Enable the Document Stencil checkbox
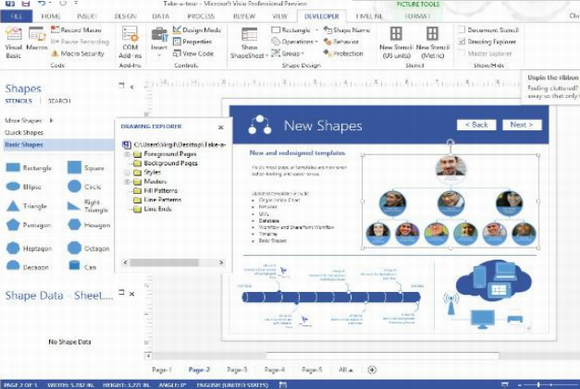Viewport: 580px width, 389px height. point(461,30)
